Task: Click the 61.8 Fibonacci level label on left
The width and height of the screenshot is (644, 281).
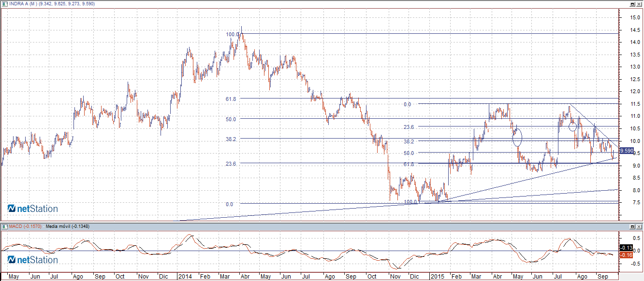Action: click(230, 99)
